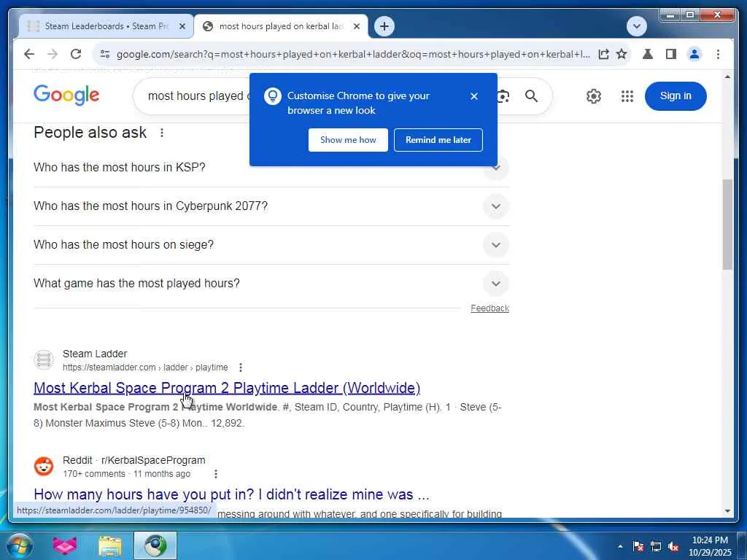Screen dimensions: 747x560
Task: Open network tray icon
Action: (x=656, y=546)
